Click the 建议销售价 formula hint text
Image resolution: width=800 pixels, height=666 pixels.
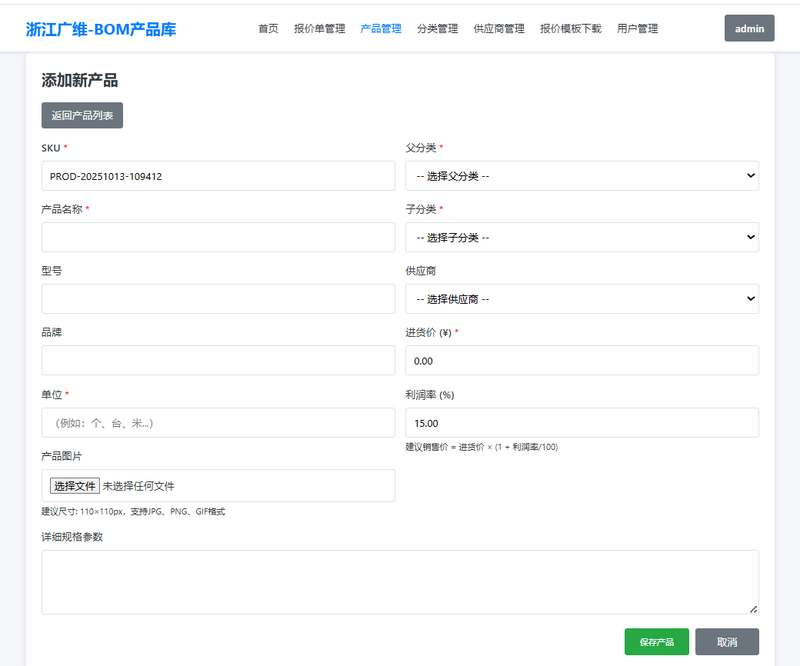click(482, 447)
